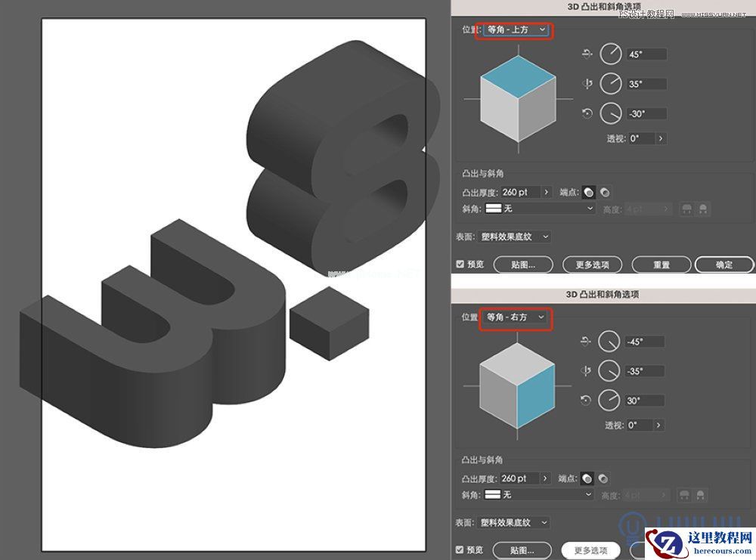Expand perspective arrow in upper dialog
The height and width of the screenshot is (560, 756).
(661, 138)
